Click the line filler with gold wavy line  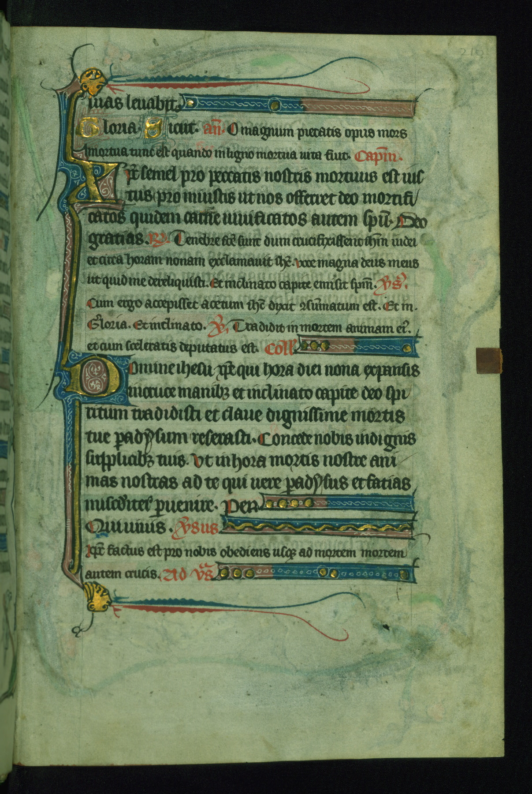320,528
